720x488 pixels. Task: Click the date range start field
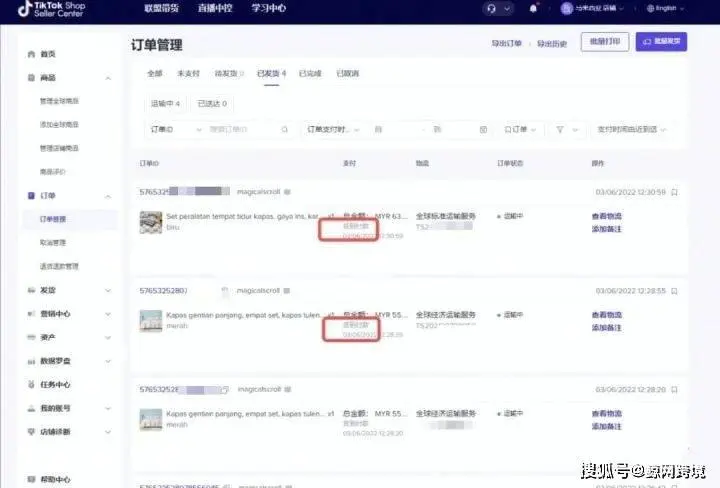[x=395, y=130]
